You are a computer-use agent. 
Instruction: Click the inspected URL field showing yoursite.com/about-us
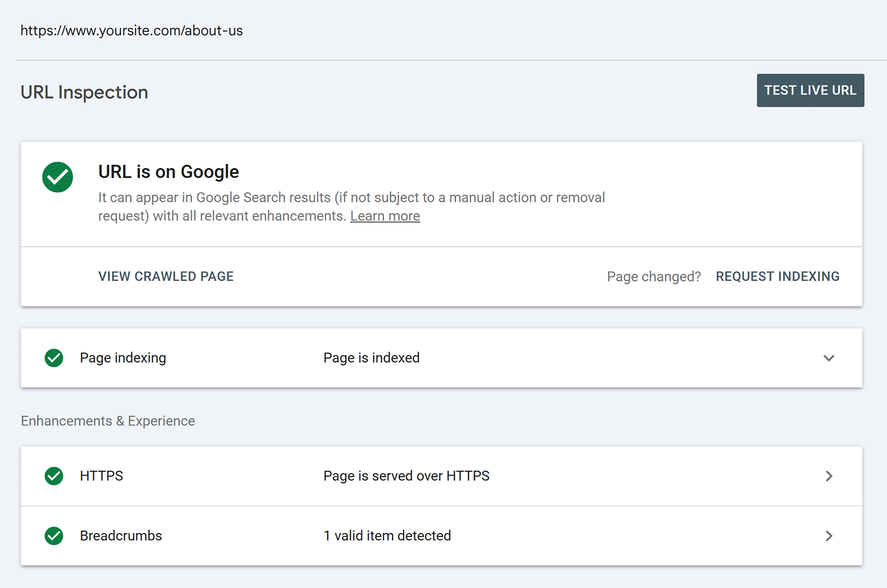click(x=131, y=30)
